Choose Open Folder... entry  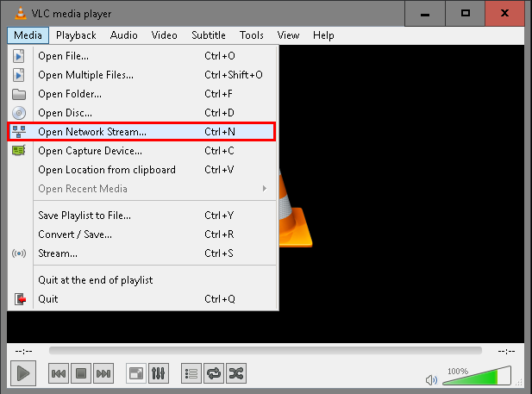click(143, 94)
